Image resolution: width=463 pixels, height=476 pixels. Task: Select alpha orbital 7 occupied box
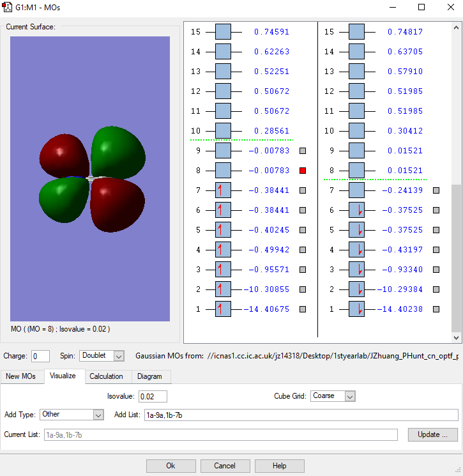(x=223, y=190)
